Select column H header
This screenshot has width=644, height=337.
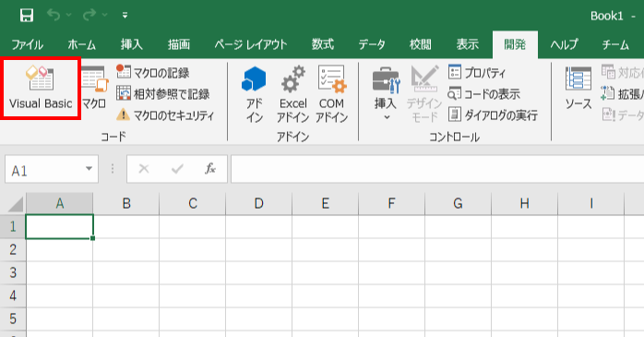[x=524, y=203]
